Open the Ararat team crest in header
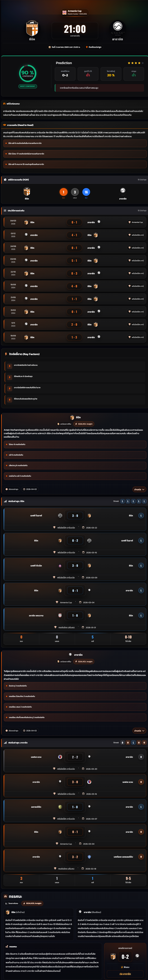This screenshot has height=980, width=148. pos(118,28)
